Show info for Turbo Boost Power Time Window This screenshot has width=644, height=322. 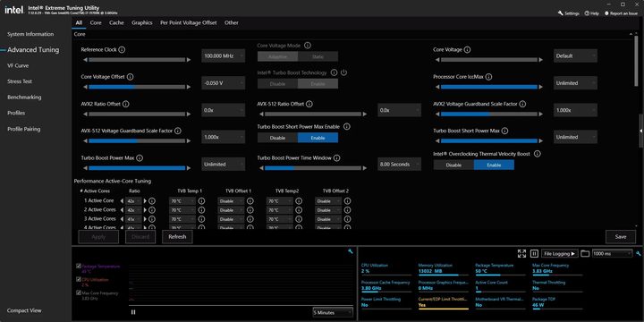point(337,157)
